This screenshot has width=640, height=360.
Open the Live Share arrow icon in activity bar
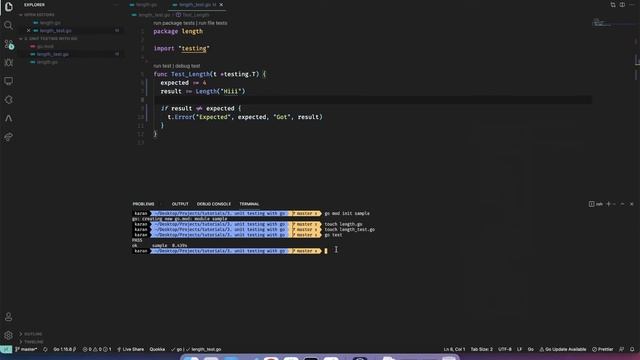[x=8, y=137]
